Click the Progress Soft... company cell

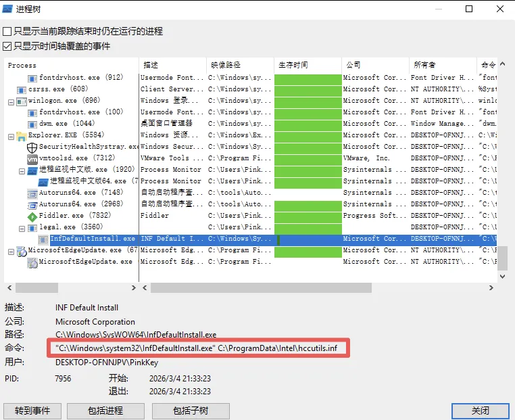(x=374, y=216)
